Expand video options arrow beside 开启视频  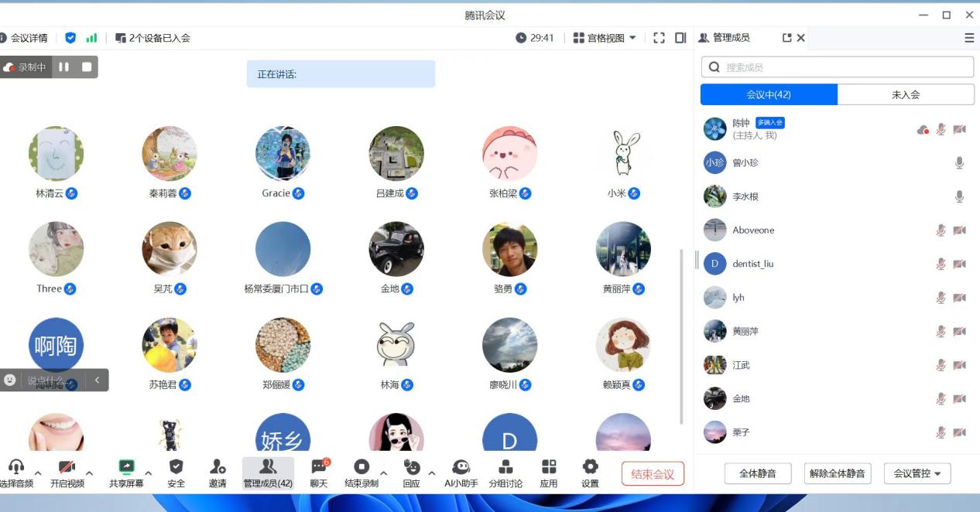point(90,473)
